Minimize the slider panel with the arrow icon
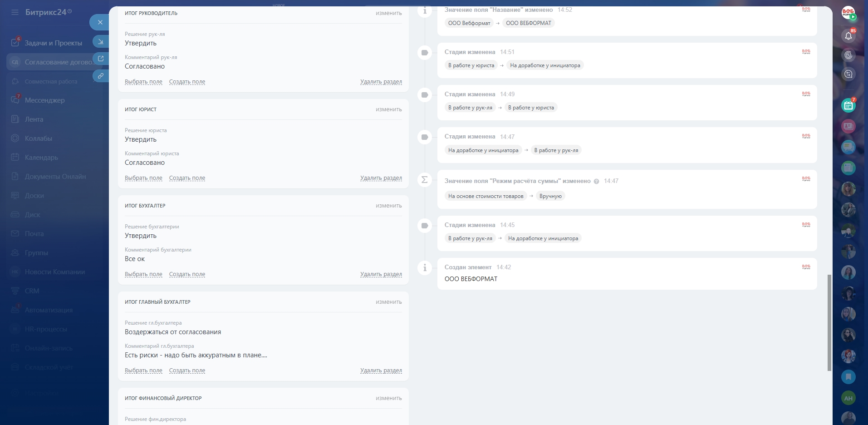Screen dimensions: 868x425 (x=100, y=42)
